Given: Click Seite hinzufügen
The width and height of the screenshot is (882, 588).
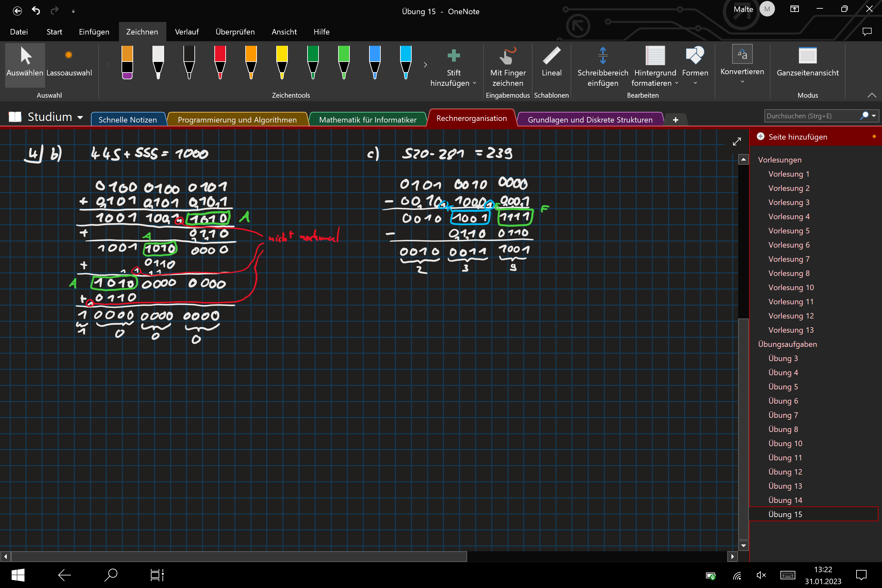Looking at the screenshot, I should tap(797, 136).
